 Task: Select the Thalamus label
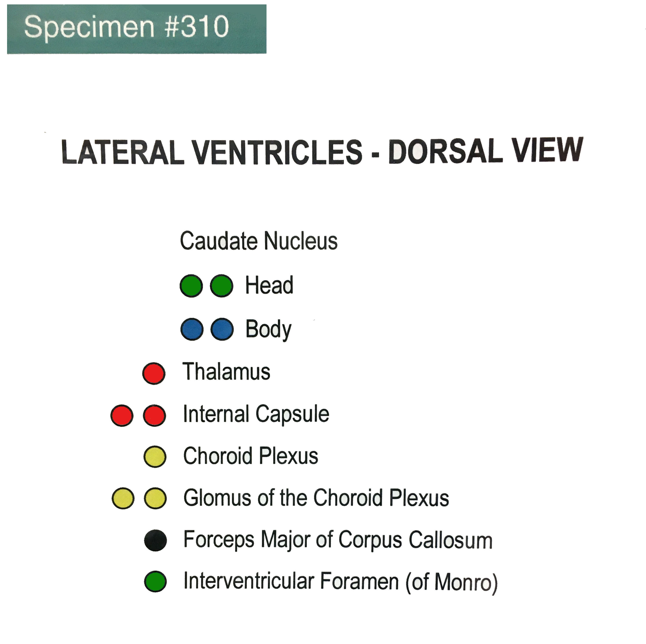click(226, 372)
